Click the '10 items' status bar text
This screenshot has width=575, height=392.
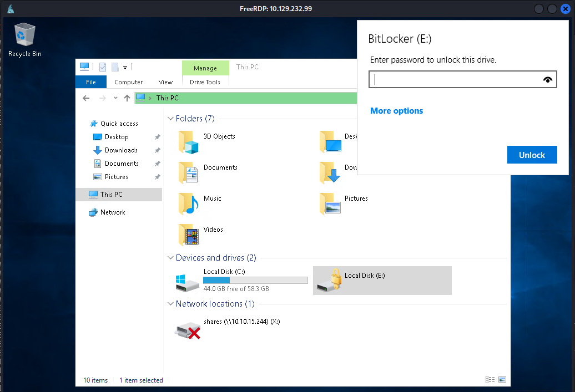click(x=95, y=380)
